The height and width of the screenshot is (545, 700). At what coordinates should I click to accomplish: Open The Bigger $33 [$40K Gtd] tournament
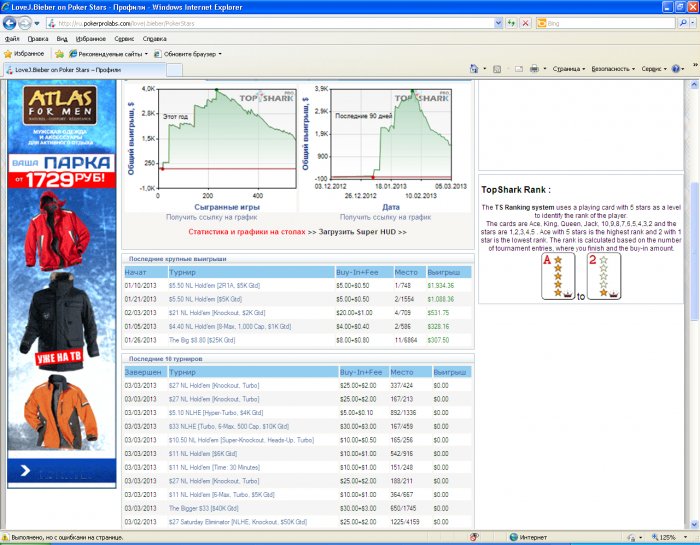(204, 508)
